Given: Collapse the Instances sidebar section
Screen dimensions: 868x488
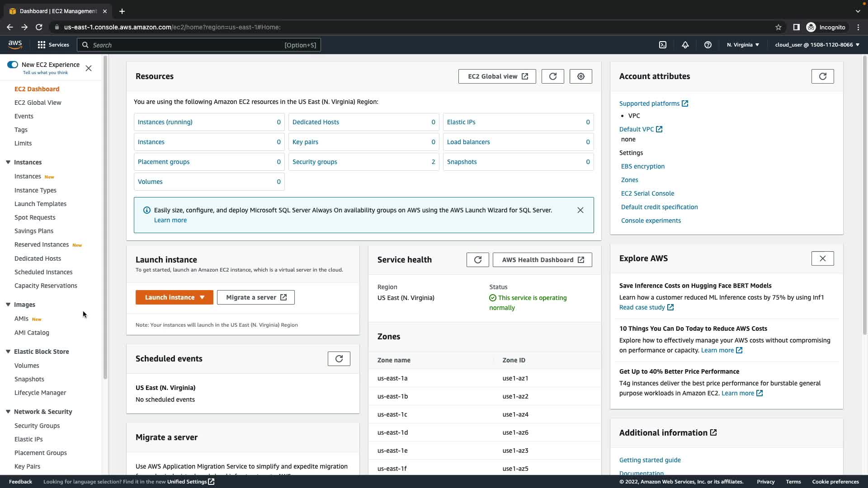Looking at the screenshot, I should pos(8,162).
